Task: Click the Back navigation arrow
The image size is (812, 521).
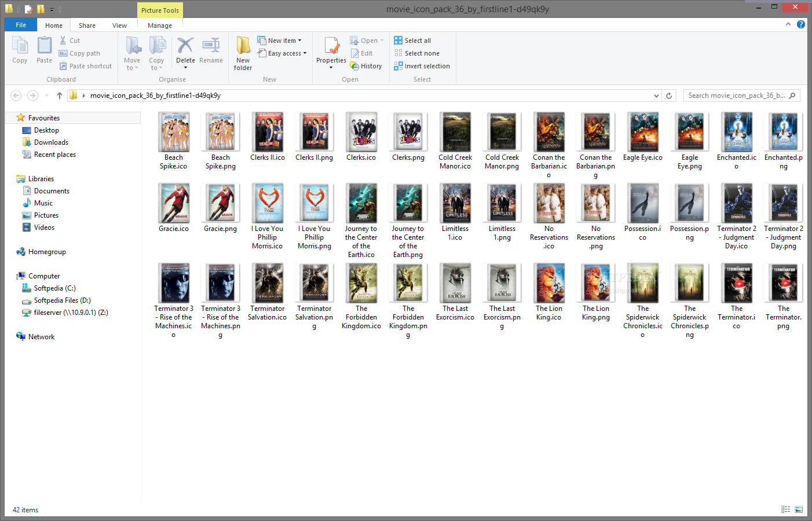Action: click(16, 96)
